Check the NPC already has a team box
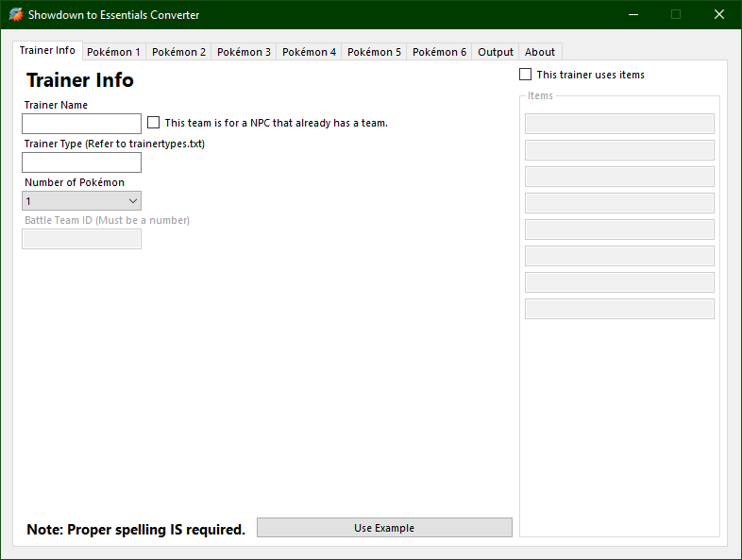This screenshot has height=560, width=742. [x=154, y=123]
